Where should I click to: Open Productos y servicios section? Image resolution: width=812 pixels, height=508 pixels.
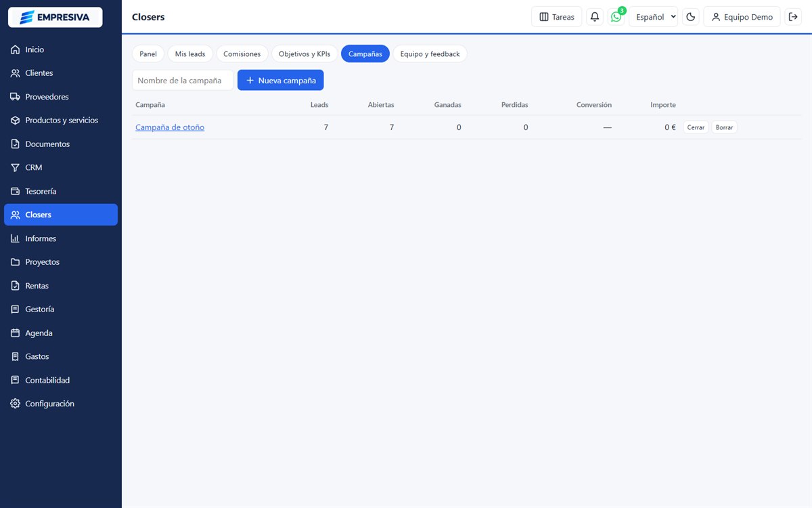61,121
